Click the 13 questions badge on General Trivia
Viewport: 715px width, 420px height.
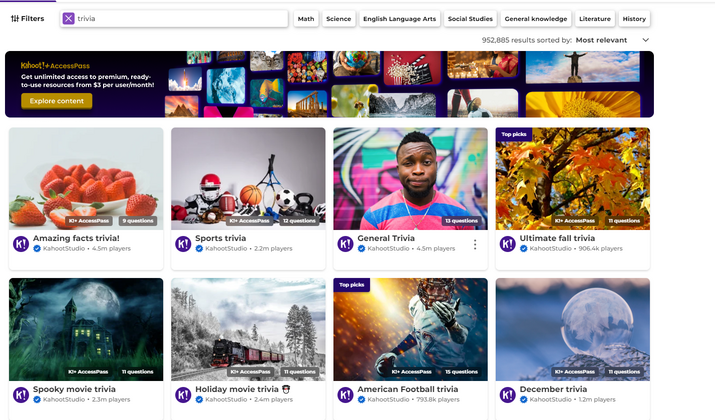[x=461, y=221]
